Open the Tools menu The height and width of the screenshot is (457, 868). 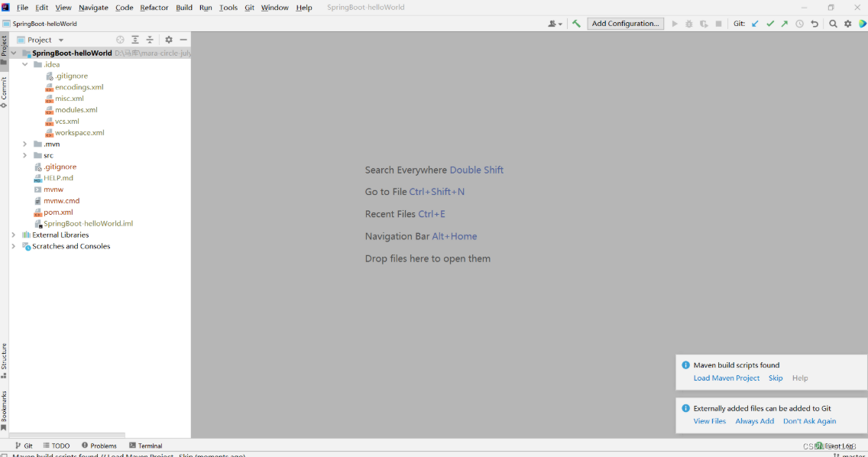coord(228,7)
